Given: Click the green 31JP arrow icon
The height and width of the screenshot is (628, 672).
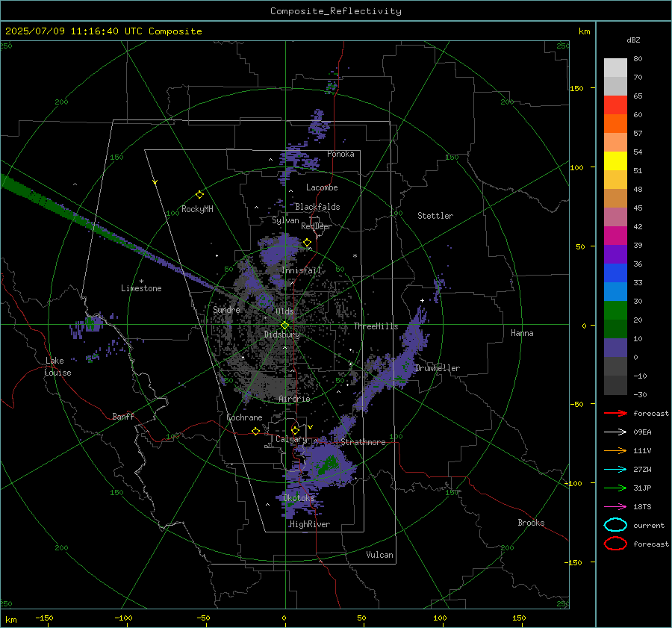Looking at the screenshot, I should tap(615, 488).
